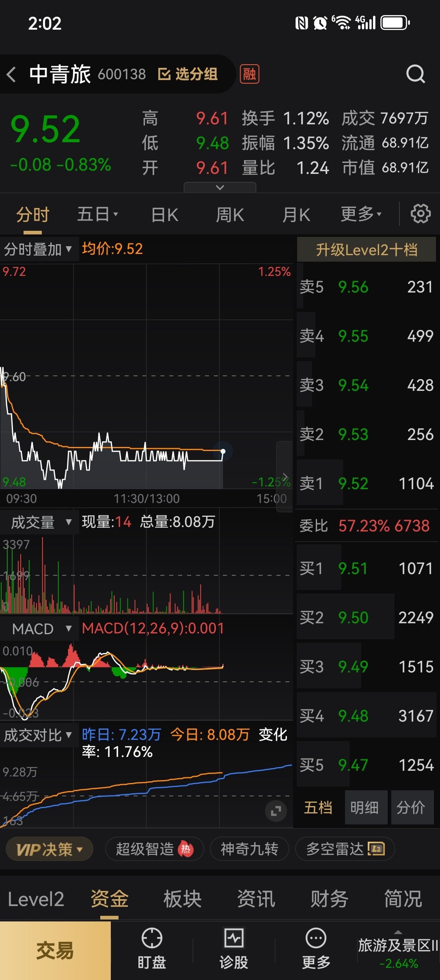The image size is (440, 980).
Task: Tap 委比 57.23% value
Action: (364, 526)
